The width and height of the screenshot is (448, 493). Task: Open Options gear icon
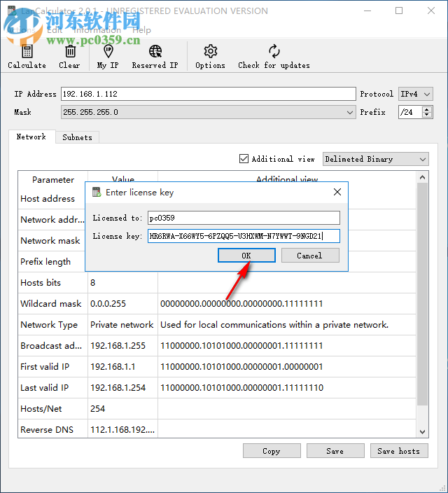(210, 51)
